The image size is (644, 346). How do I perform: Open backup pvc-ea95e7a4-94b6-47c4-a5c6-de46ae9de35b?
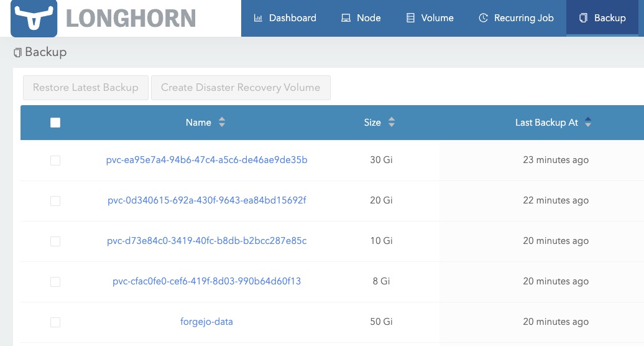click(x=206, y=160)
